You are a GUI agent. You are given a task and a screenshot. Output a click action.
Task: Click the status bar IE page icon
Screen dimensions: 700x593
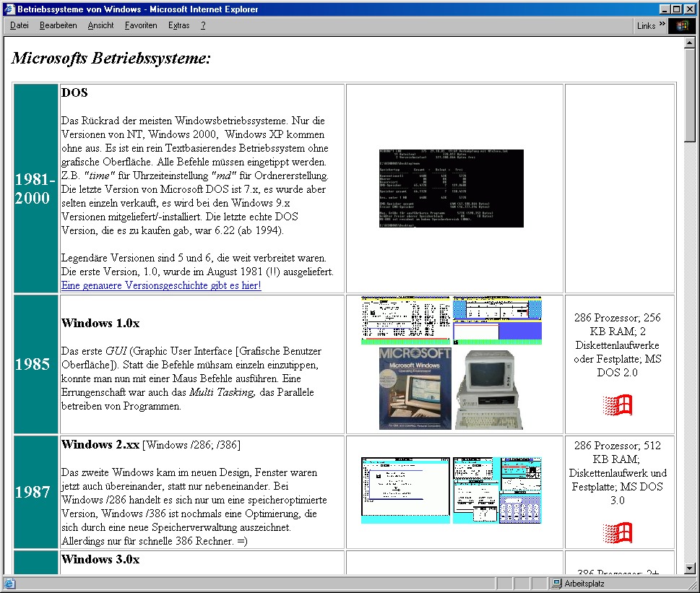[x=10, y=584]
